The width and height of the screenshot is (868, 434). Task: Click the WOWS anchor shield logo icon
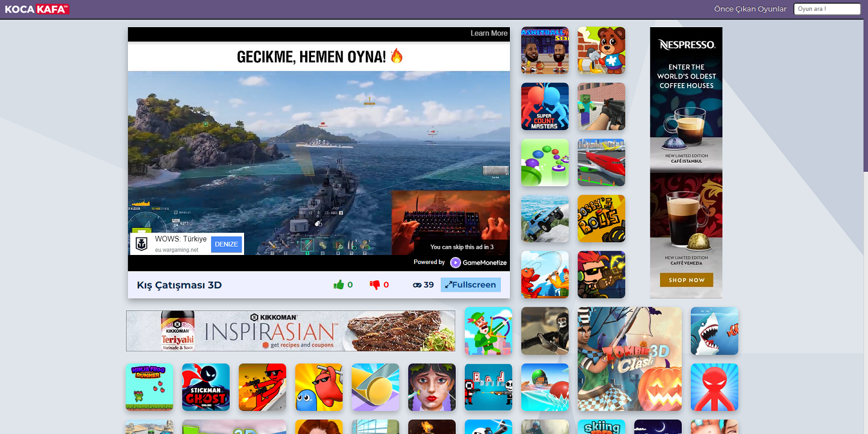coord(142,244)
